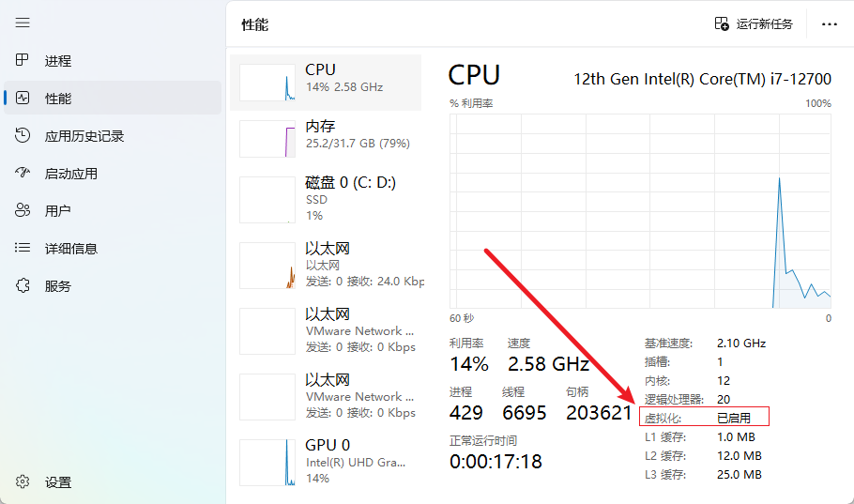The image size is (854, 504).
Task: Click the 启动应用 gauge icon
Action: [23, 173]
